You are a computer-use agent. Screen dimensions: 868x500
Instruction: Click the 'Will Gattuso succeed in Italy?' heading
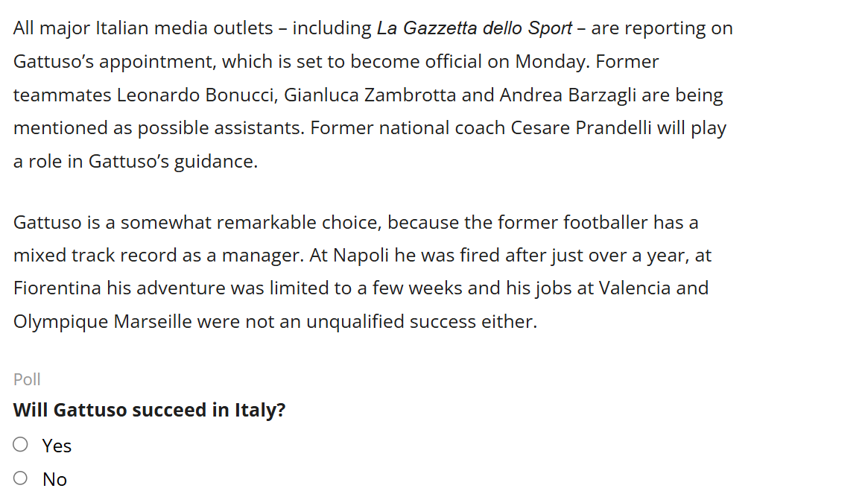(x=150, y=411)
